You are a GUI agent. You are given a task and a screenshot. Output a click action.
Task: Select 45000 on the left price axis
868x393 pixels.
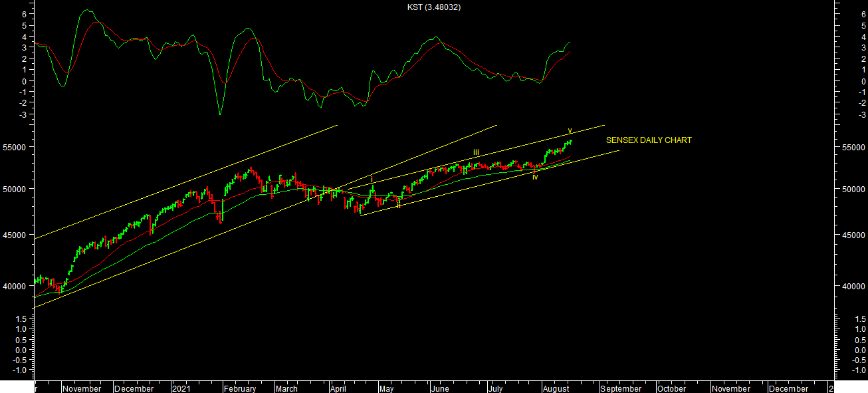pos(15,235)
